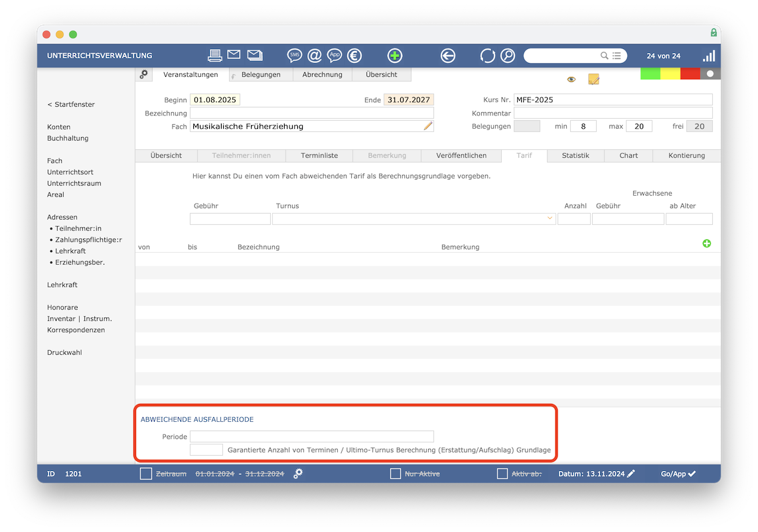The width and height of the screenshot is (758, 532).
Task: Enable the Zeitraum checkbox
Action: point(146,474)
